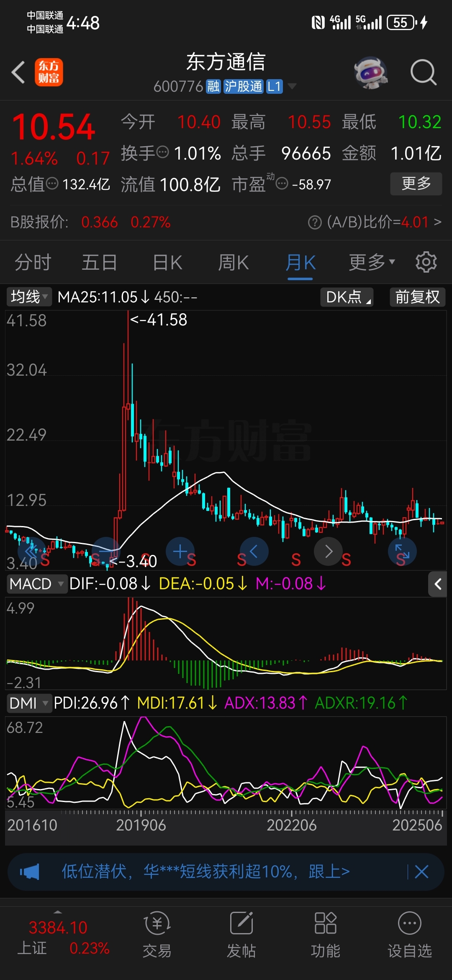Tap the 总值 info icon
The width and height of the screenshot is (452, 980).
(52, 183)
